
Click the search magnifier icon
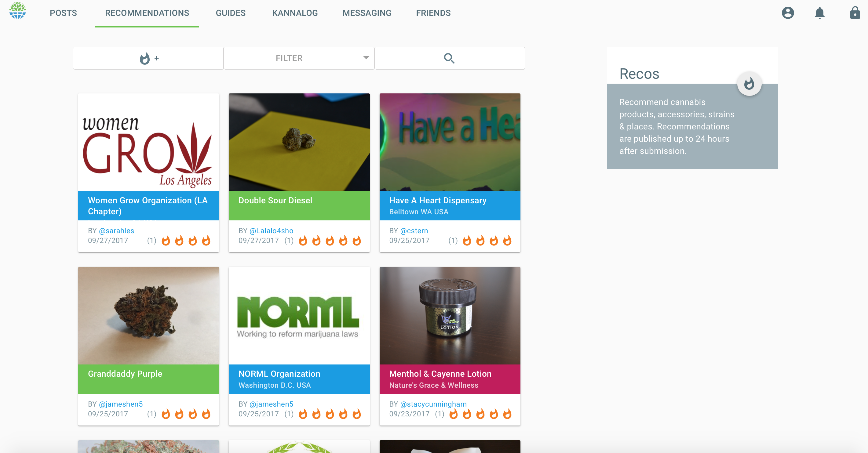click(449, 58)
